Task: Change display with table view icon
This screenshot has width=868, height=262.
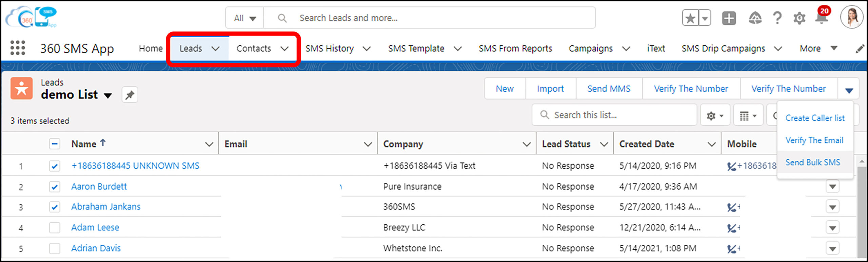Action: point(748,116)
